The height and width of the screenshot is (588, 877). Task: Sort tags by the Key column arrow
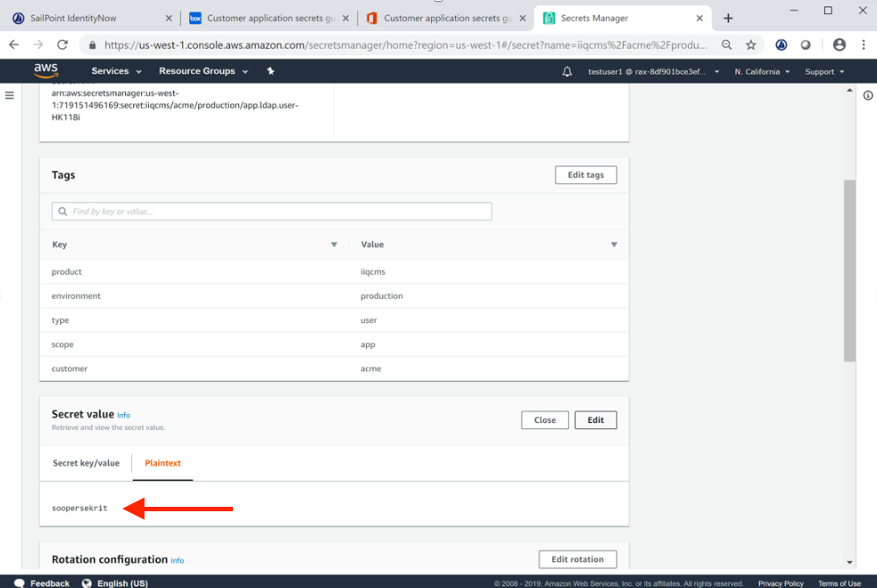pos(334,244)
